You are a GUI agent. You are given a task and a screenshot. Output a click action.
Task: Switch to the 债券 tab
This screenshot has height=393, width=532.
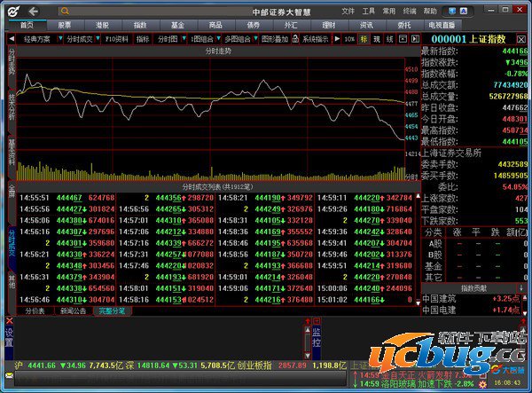pos(253,25)
